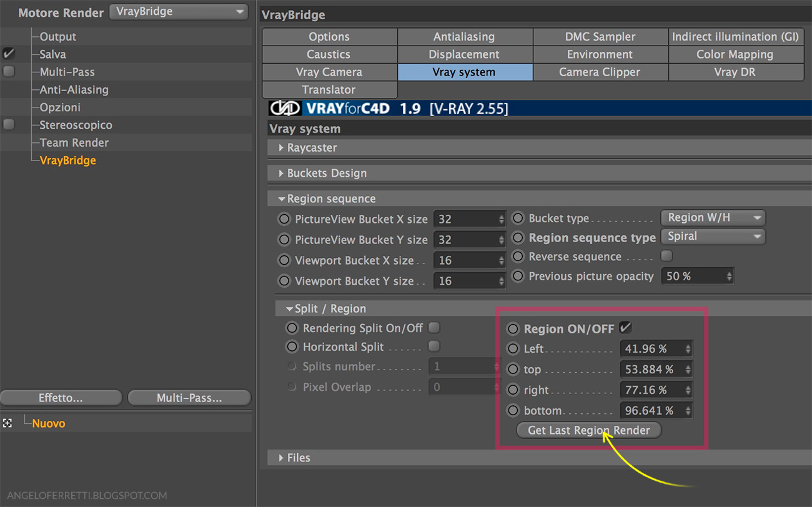The height and width of the screenshot is (507, 812).
Task: Select Opzioni in settings tree
Action: [60, 107]
